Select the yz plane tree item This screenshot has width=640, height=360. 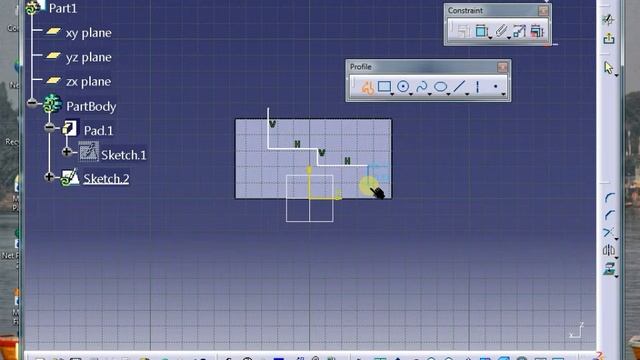tap(89, 57)
